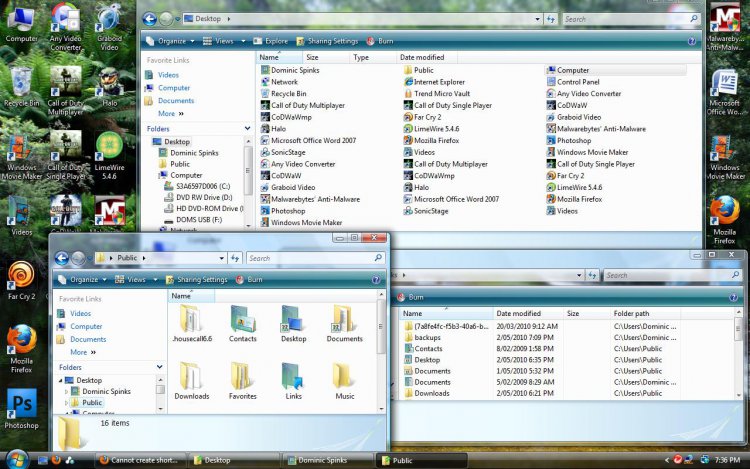
Task: Select the Recycle Bin desktop icon
Action: click(x=21, y=87)
